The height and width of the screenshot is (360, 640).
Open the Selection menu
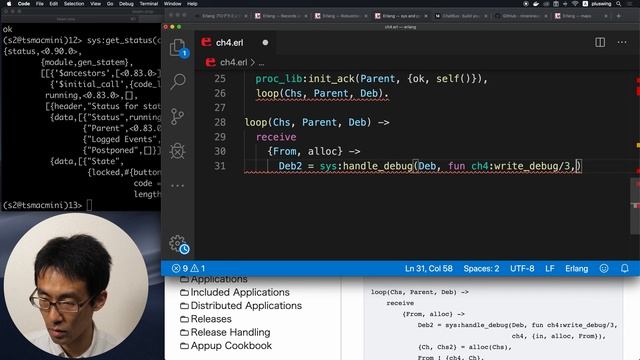click(x=74, y=4)
